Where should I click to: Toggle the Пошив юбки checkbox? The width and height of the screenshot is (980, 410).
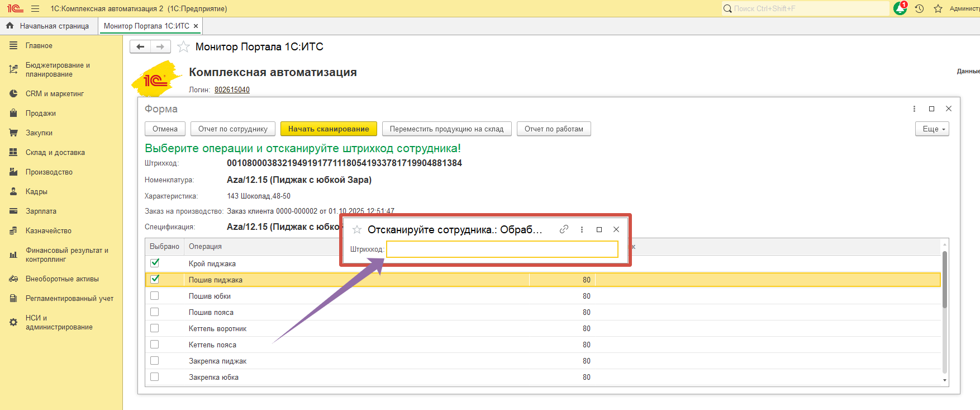155,296
